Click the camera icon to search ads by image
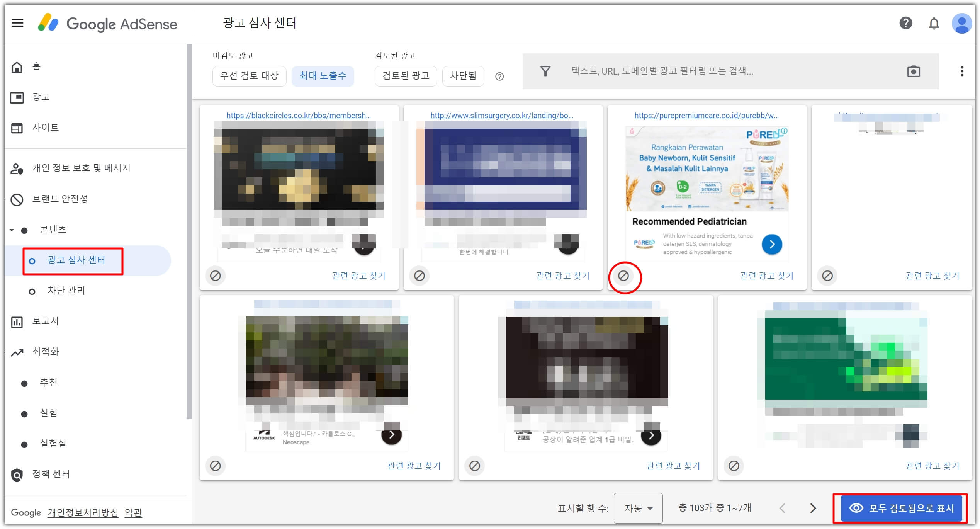The height and width of the screenshot is (529, 980). (914, 71)
